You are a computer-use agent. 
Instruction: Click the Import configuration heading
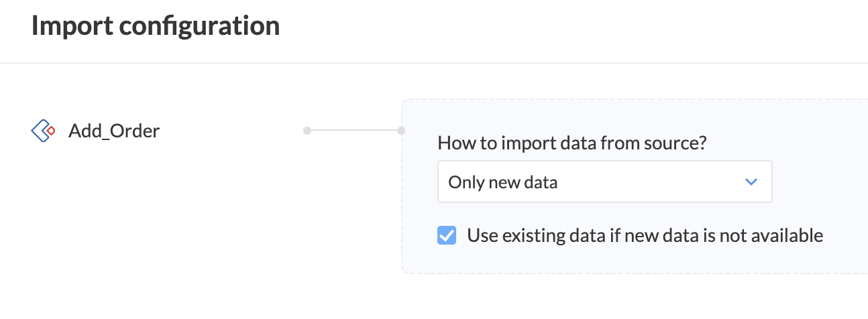tap(155, 26)
